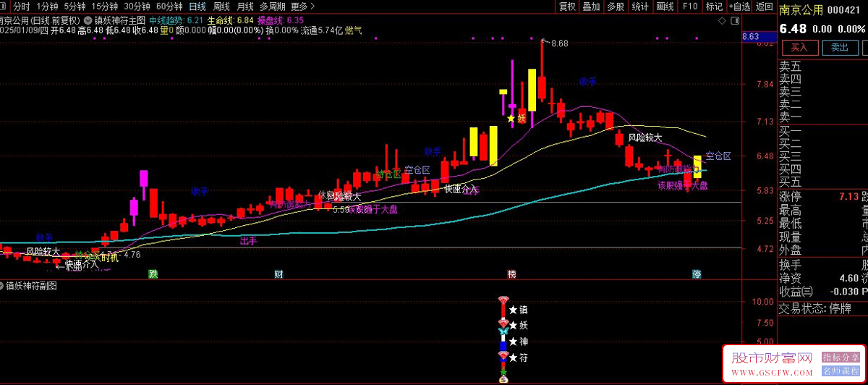Viewport: 868px width, 385px height.
Task: Click the 财 info marker on timeline
Action: point(278,274)
